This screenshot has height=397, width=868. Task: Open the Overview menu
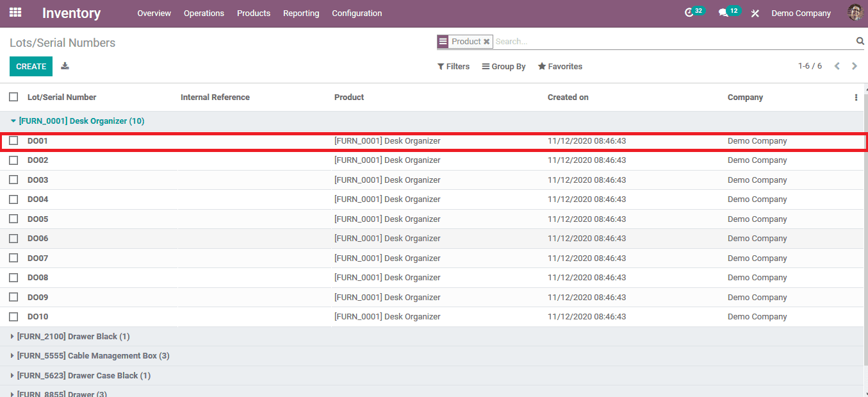(154, 13)
